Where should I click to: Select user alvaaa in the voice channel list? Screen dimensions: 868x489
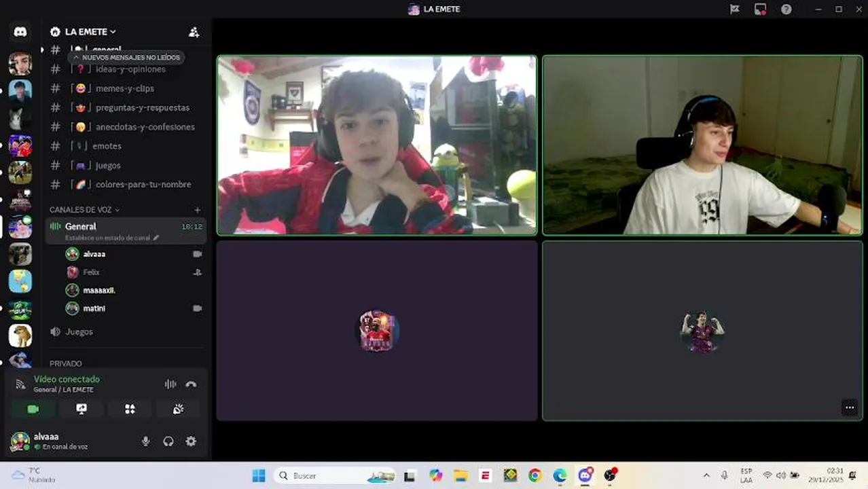pyautogui.click(x=134, y=254)
